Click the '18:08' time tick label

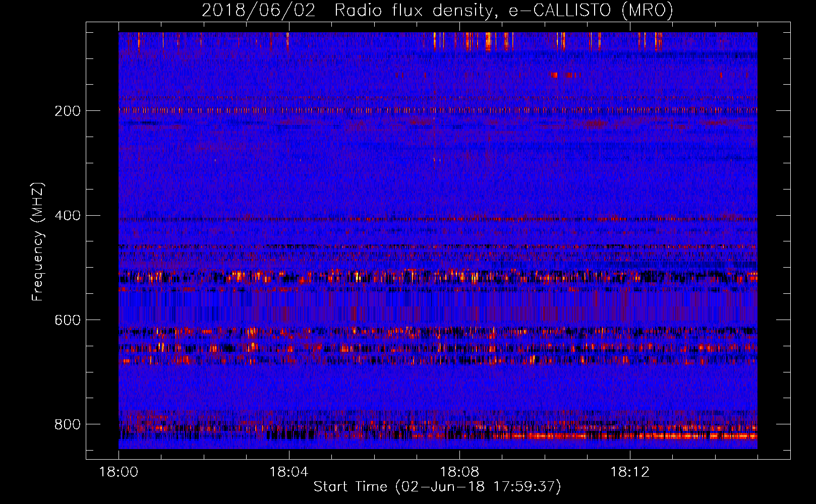pyautogui.click(x=459, y=472)
